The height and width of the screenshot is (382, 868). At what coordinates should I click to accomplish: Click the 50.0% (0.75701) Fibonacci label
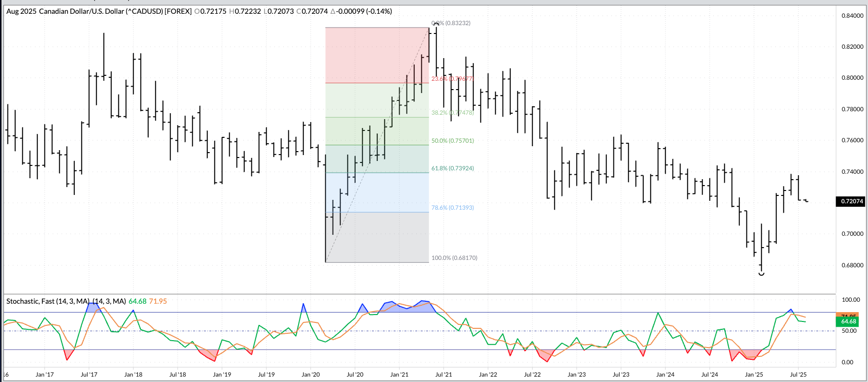[x=452, y=141]
